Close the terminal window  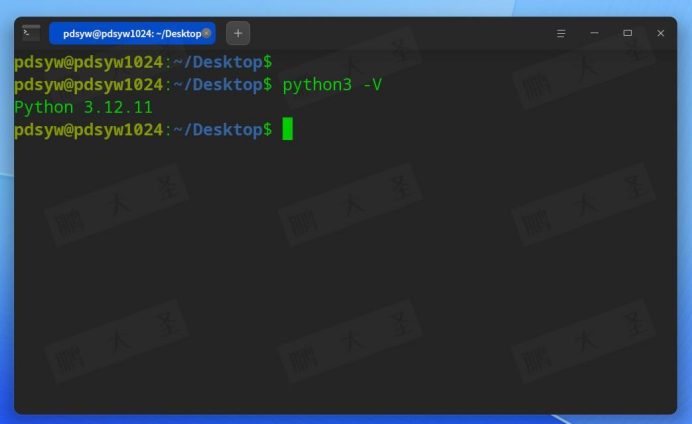(661, 33)
